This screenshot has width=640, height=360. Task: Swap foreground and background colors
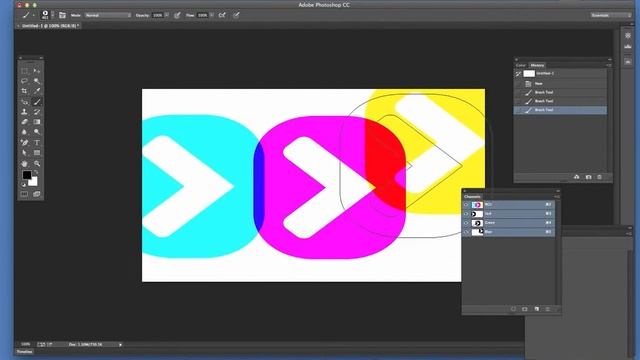coord(36,173)
